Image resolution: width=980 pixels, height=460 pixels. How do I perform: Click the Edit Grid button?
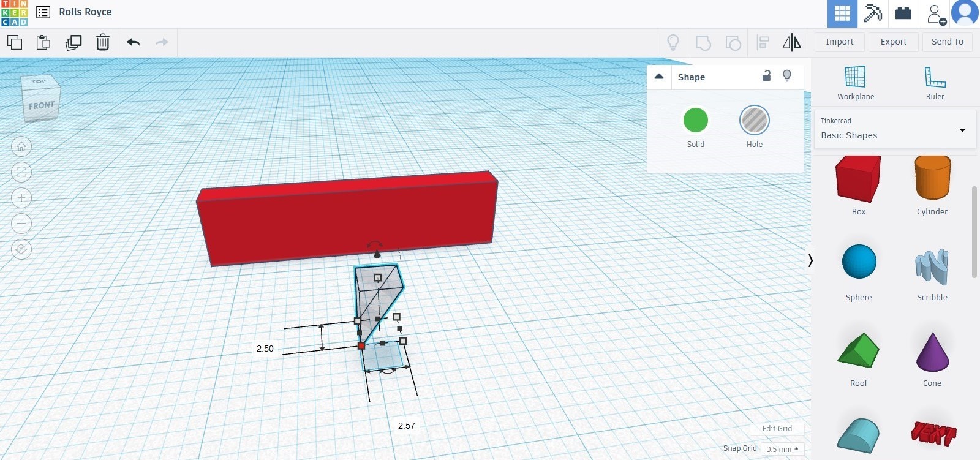777,429
